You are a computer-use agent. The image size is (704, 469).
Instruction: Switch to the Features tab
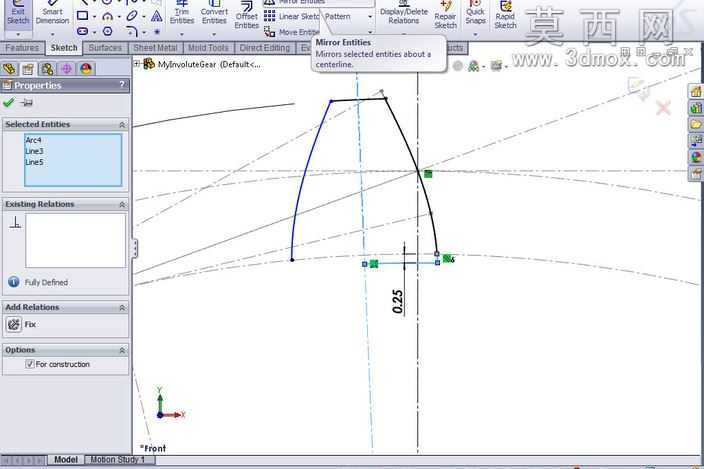coord(22,48)
